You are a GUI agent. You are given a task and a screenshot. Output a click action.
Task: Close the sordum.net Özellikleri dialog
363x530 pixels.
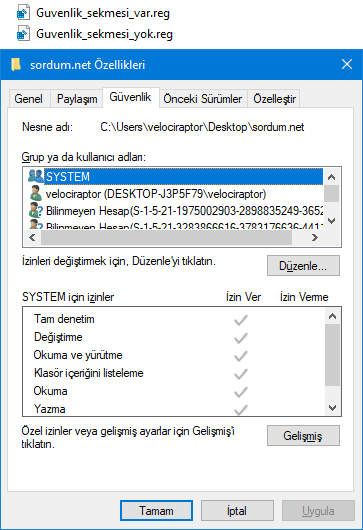(x=347, y=64)
